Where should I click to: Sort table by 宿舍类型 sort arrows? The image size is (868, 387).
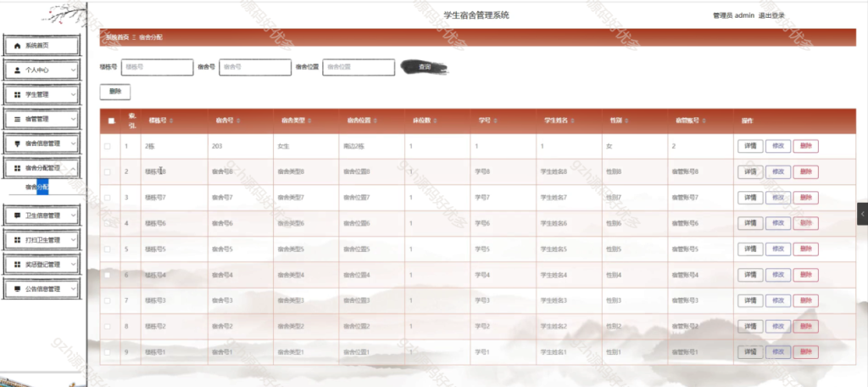point(309,121)
